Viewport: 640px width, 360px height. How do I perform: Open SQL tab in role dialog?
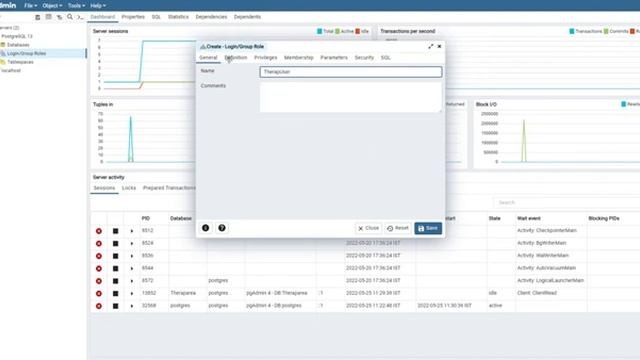coord(386,58)
